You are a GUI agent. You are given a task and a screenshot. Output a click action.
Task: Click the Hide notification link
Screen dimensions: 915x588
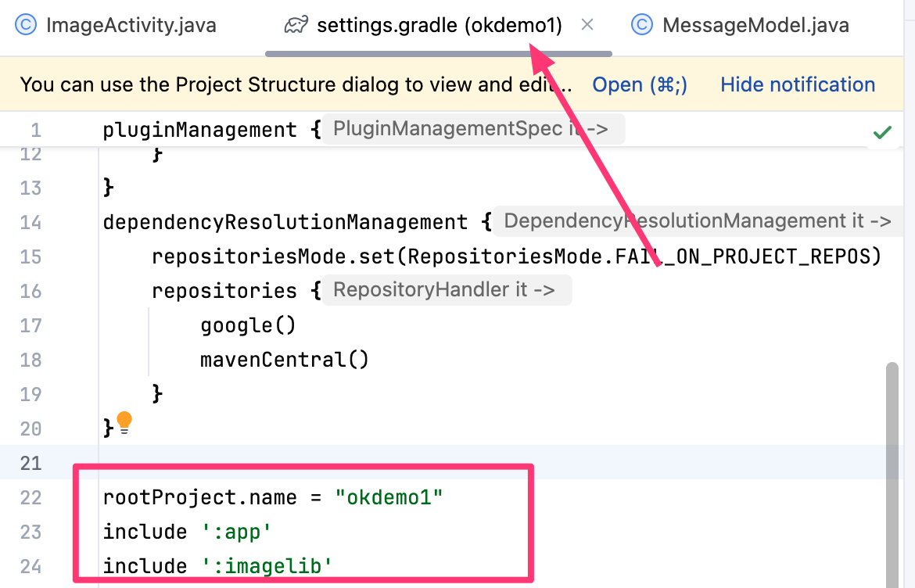(798, 84)
